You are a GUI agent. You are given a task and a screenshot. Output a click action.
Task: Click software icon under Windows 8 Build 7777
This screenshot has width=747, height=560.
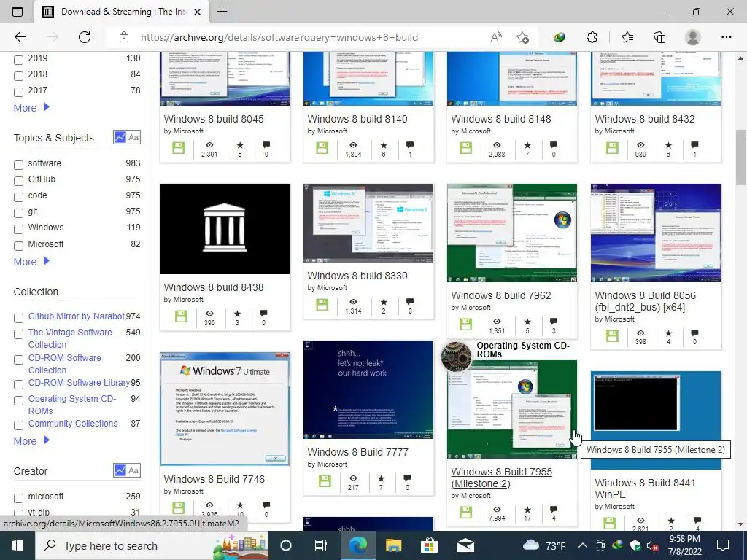click(325, 481)
